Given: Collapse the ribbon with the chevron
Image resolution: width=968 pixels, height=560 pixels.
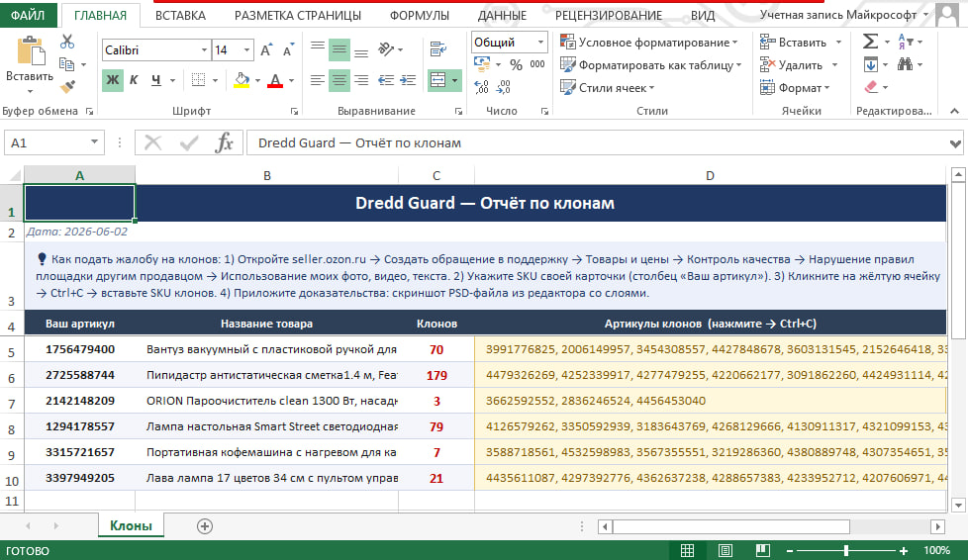Looking at the screenshot, I should click(954, 111).
